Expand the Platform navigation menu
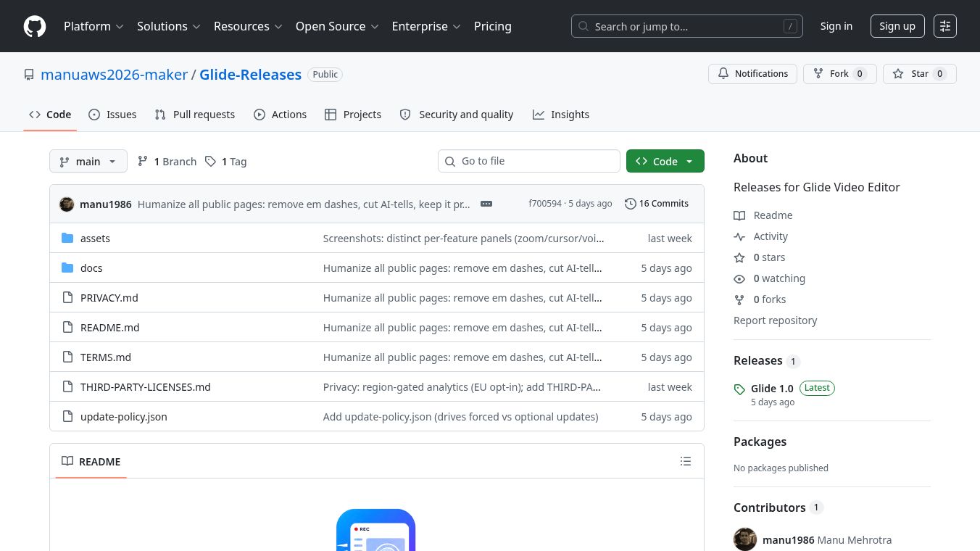 coord(94,26)
